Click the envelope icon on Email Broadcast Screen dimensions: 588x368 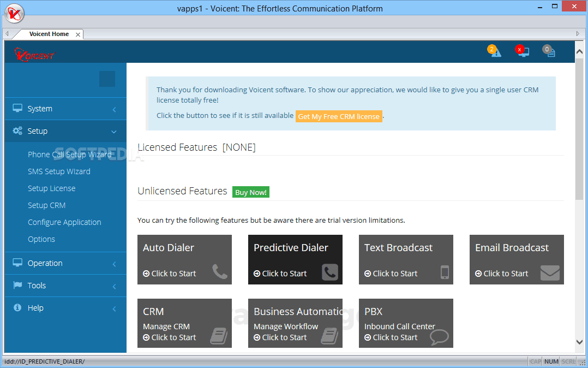(x=550, y=272)
